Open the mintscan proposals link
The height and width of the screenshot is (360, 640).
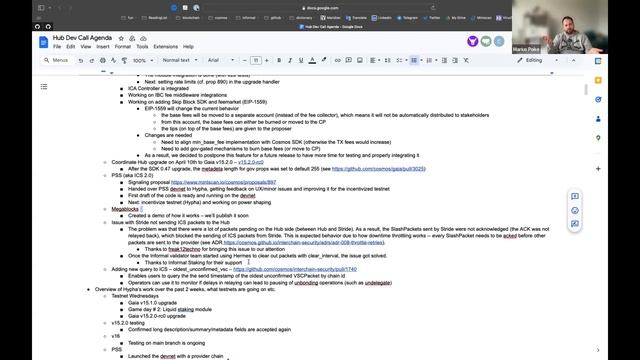tap(223, 182)
